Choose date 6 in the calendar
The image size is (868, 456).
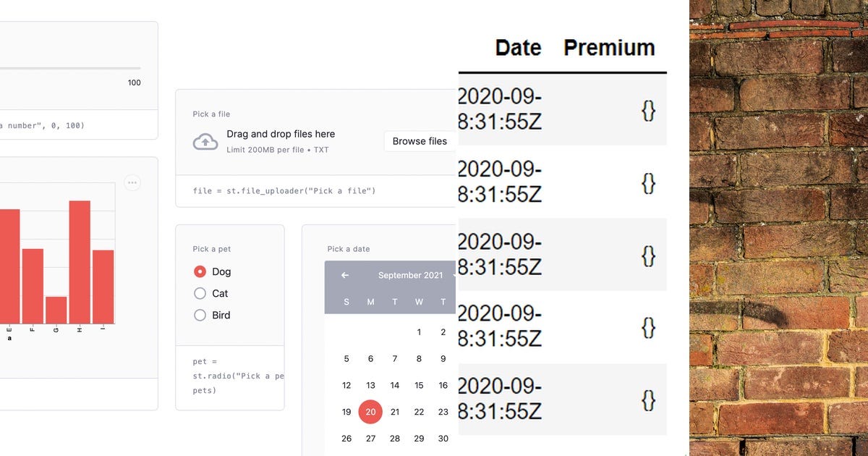(x=370, y=359)
